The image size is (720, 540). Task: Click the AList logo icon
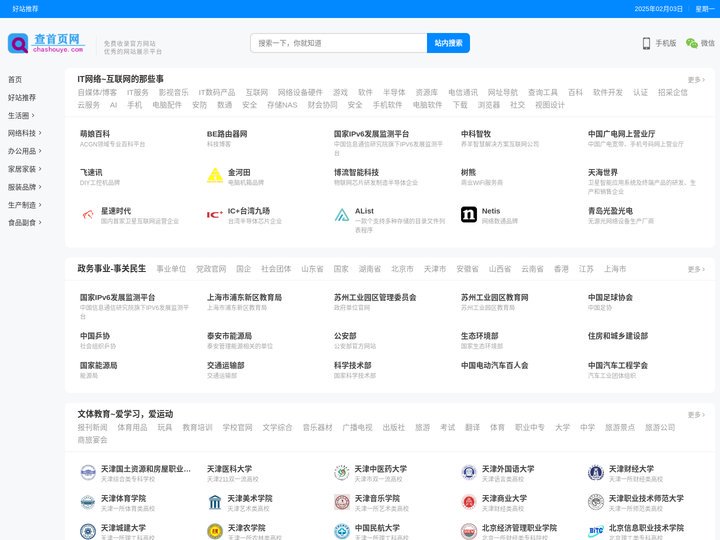[x=342, y=214]
